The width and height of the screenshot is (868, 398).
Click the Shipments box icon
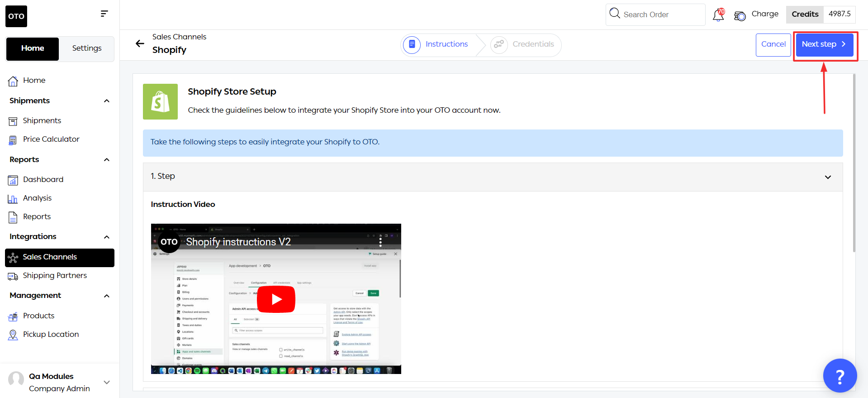pyautogui.click(x=13, y=121)
